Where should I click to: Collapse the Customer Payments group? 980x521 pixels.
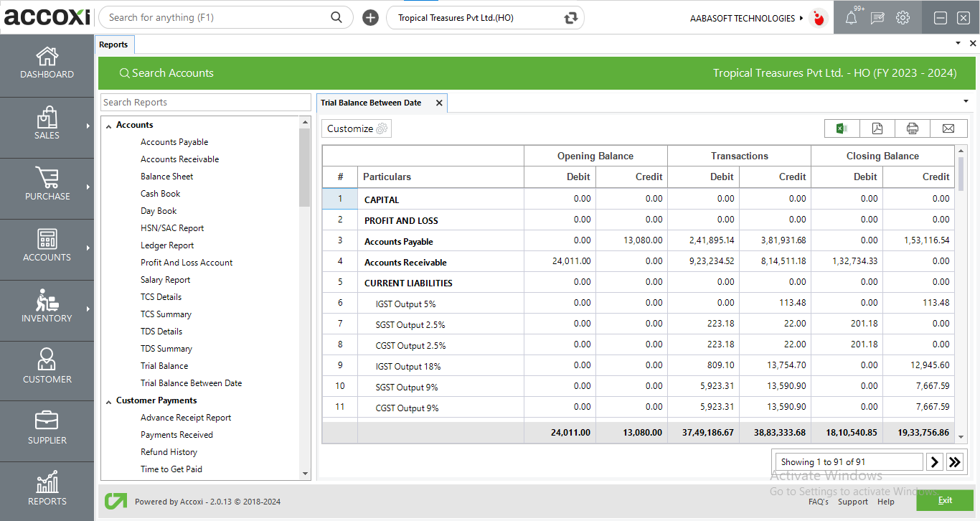tap(109, 401)
